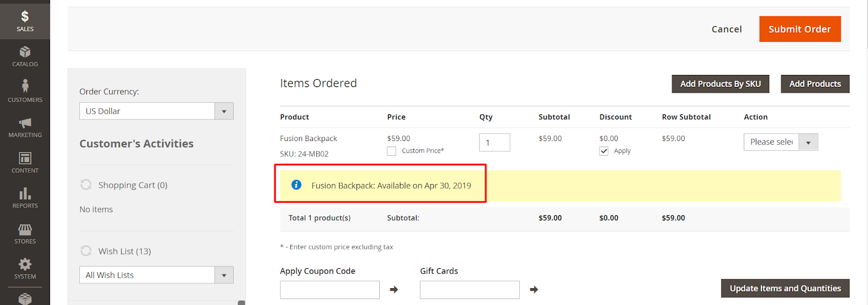Open the System gear menu
The height and width of the screenshot is (305, 868).
(x=25, y=269)
